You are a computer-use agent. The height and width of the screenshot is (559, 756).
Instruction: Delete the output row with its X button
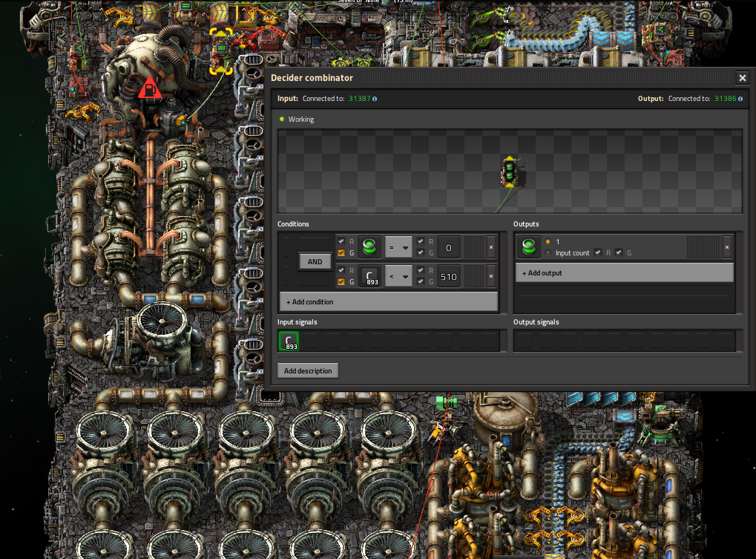(x=727, y=247)
